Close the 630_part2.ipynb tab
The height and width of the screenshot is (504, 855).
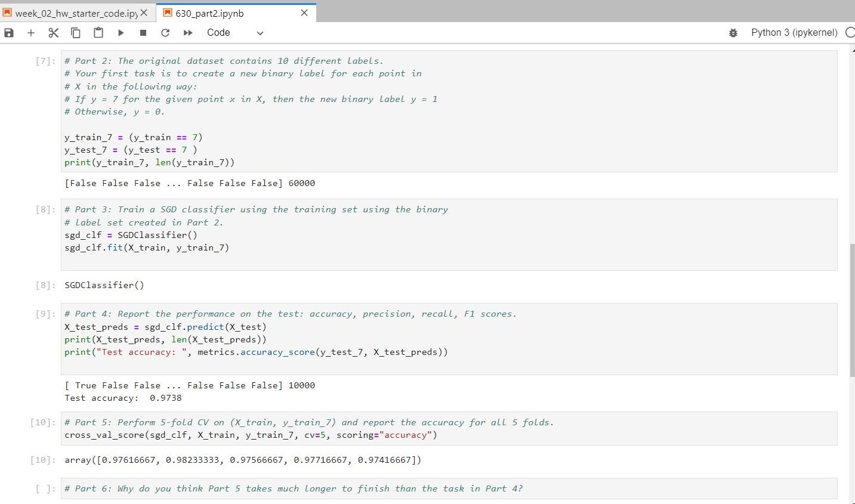click(304, 13)
